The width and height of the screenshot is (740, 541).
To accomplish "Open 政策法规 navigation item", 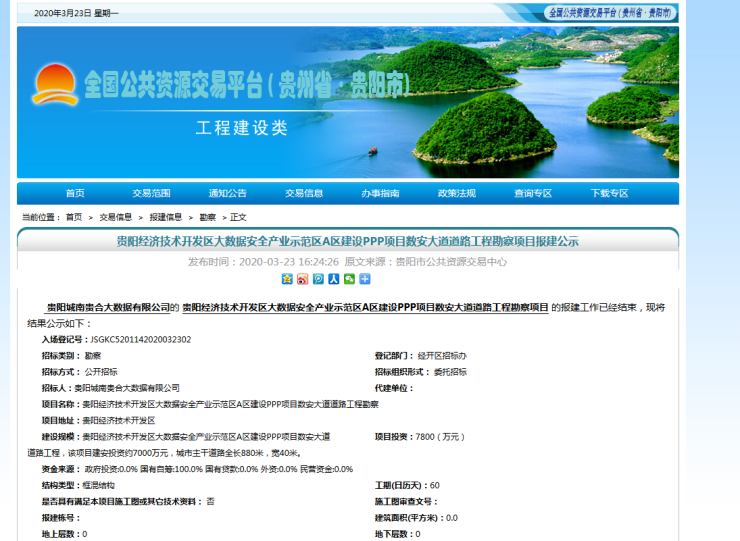I will coord(457,193).
